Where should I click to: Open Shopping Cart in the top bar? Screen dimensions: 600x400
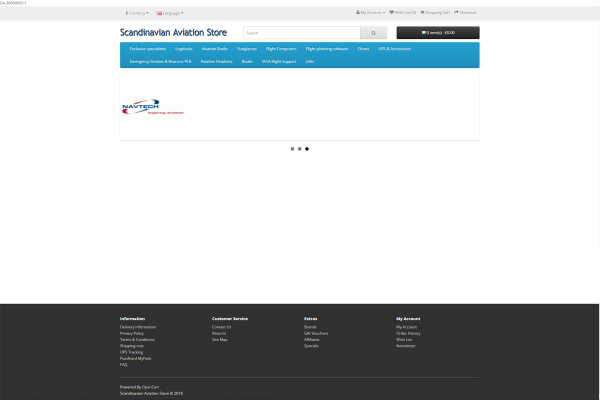coord(435,13)
